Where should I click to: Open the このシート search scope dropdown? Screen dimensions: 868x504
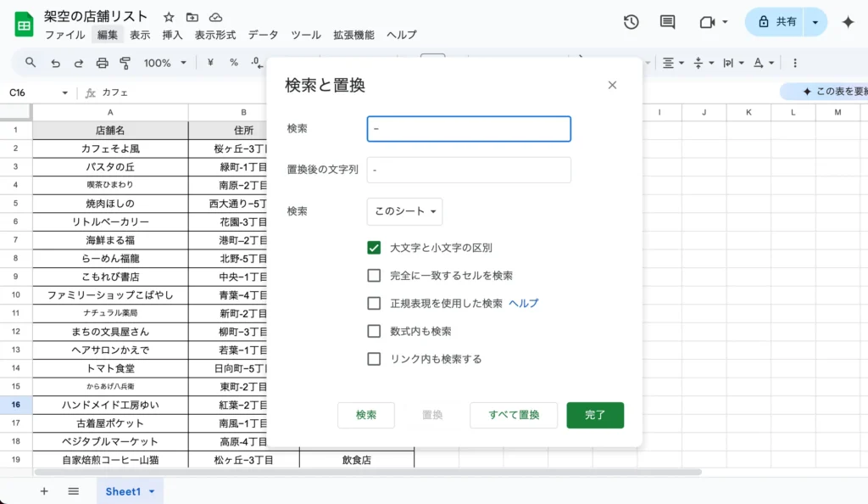click(x=404, y=212)
